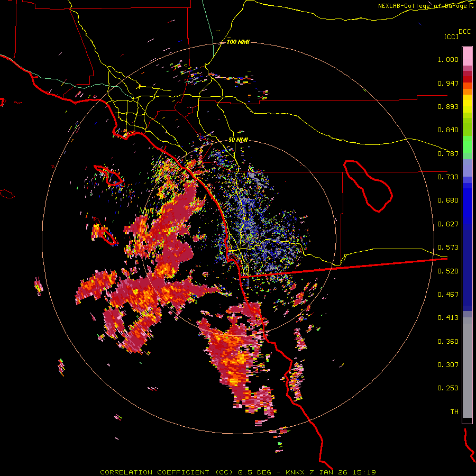Click the 0.360 legend value

click(x=448, y=342)
